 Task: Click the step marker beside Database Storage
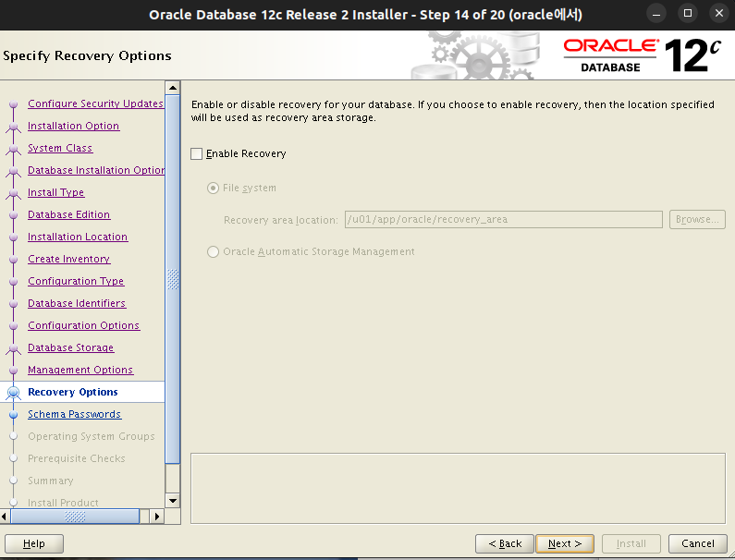pos(14,348)
